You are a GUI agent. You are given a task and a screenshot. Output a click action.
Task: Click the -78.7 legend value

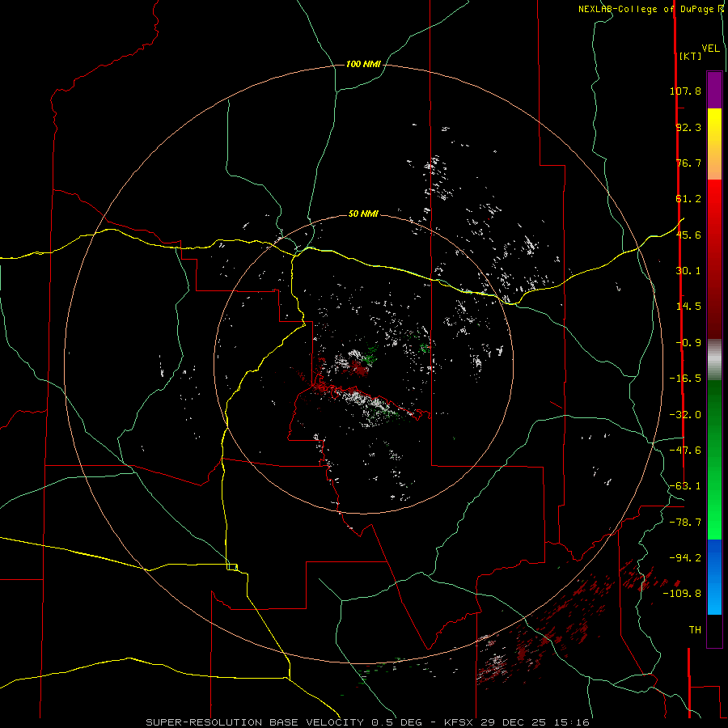coord(685,523)
